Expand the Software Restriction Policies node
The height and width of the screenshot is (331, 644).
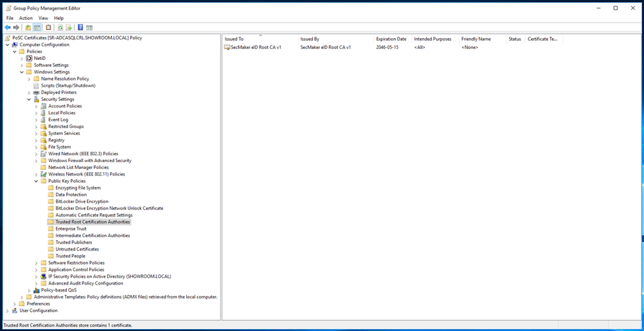(x=36, y=263)
